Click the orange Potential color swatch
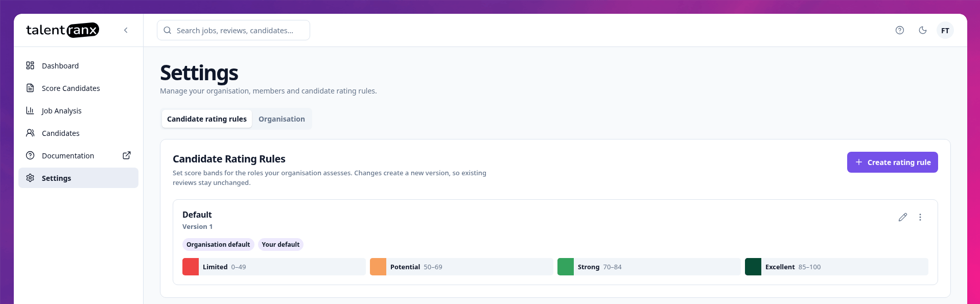The height and width of the screenshot is (304, 980). point(378,267)
